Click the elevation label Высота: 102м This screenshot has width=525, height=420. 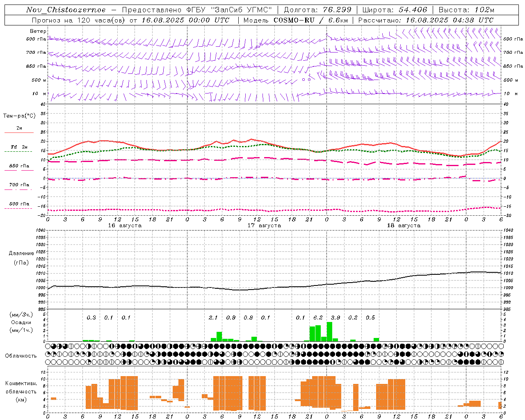pyautogui.click(x=466, y=10)
